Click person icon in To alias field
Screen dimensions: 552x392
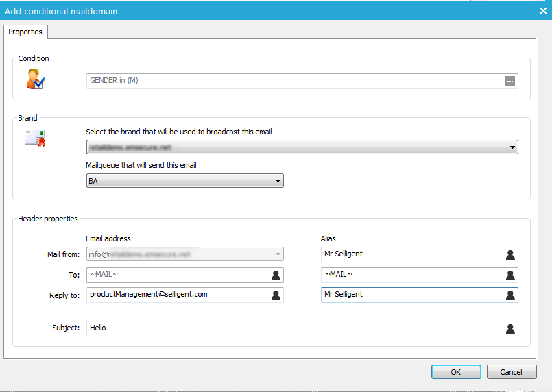click(509, 275)
